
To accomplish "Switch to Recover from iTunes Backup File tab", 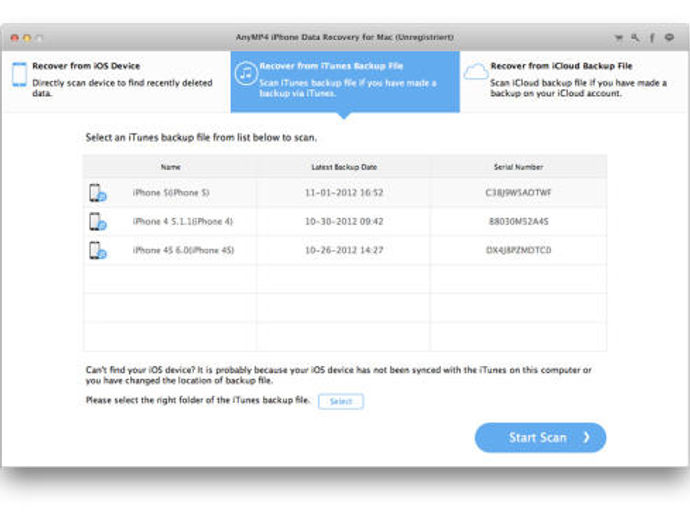I will (x=345, y=82).
